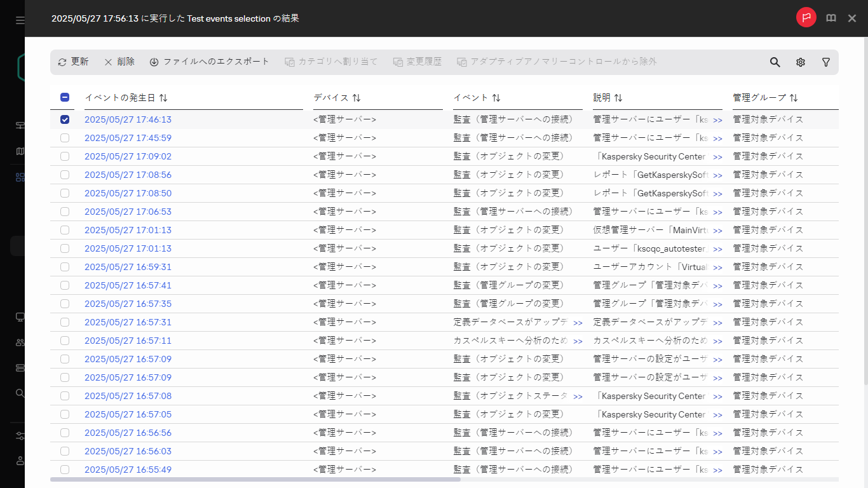The image size is (868, 488).
Task: Check the 2025/05/27 17:45:59 row checkbox
Action: tap(65, 138)
